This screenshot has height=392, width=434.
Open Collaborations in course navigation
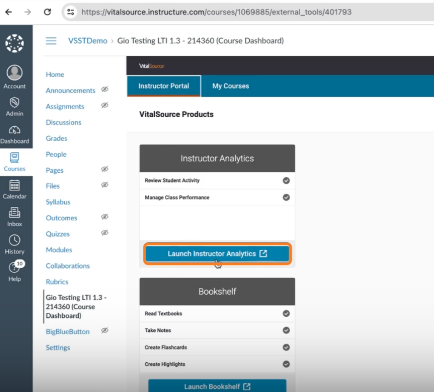pyautogui.click(x=68, y=266)
